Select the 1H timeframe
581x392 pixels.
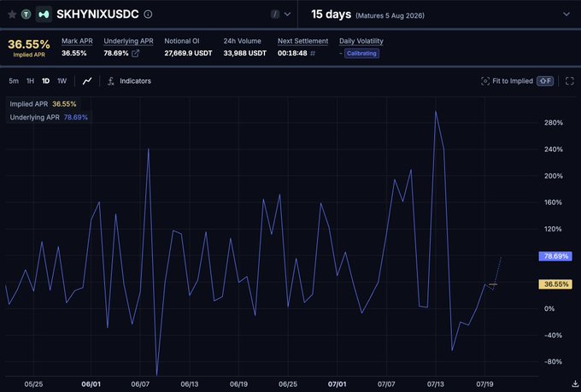point(30,81)
